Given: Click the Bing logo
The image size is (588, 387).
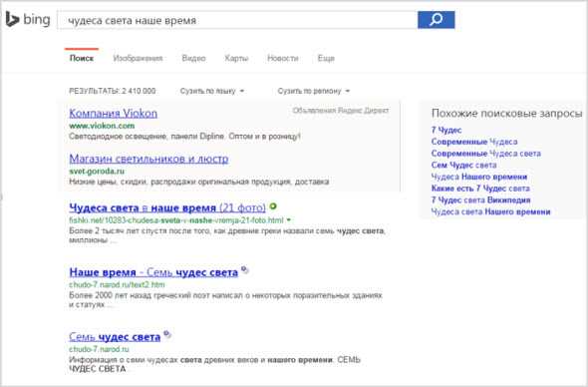Looking at the screenshot, I should click(x=28, y=20).
